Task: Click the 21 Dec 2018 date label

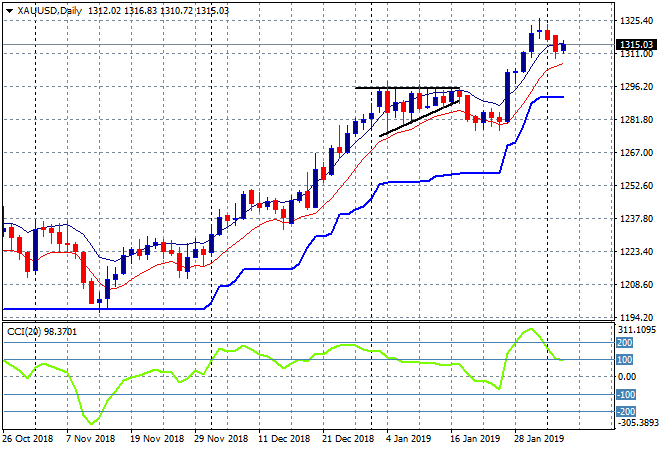Action: (348, 439)
